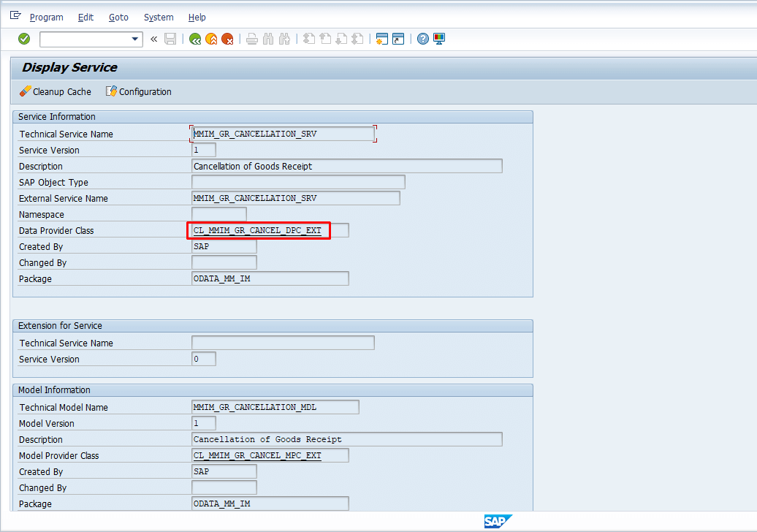Viewport: 757px width, 532px height.
Task: Open the Help question mark icon
Action: 422,39
